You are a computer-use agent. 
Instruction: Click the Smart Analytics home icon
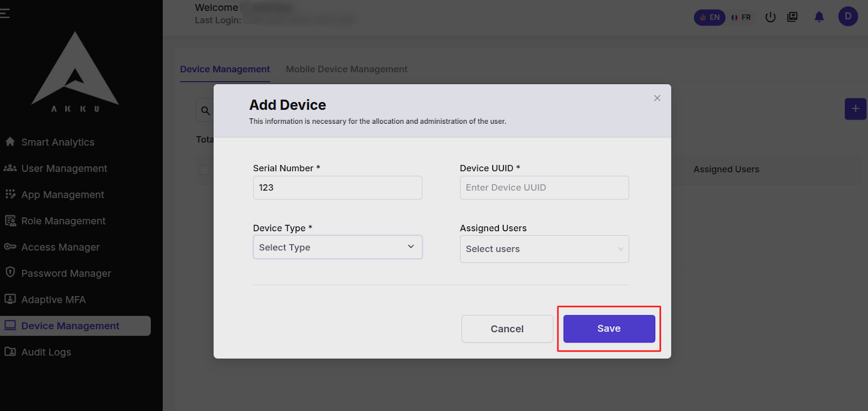tap(10, 142)
